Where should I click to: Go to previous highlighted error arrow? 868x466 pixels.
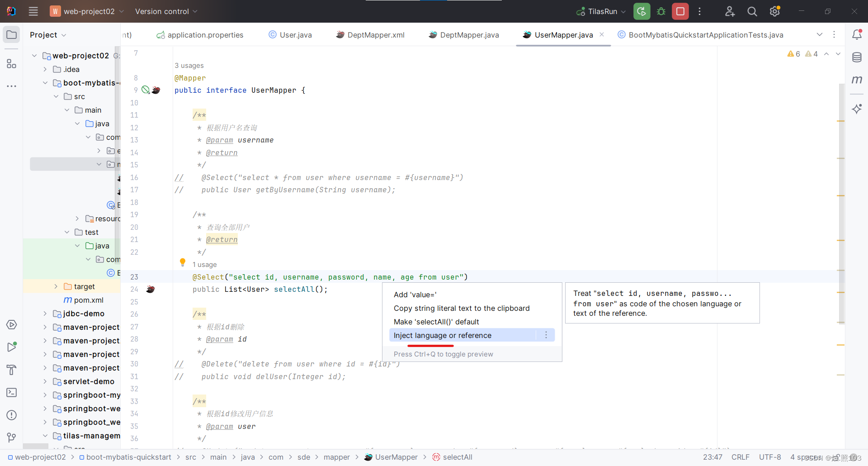826,54
